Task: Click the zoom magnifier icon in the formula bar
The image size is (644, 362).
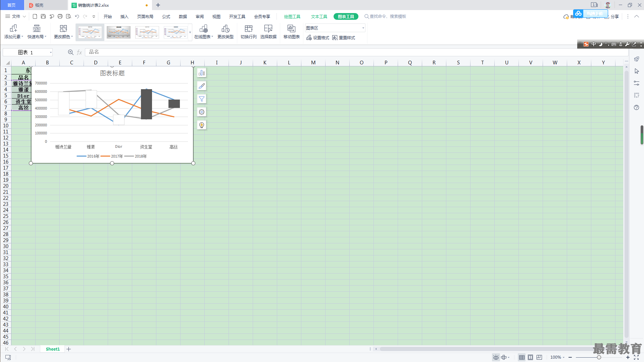Action: (71, 52)
